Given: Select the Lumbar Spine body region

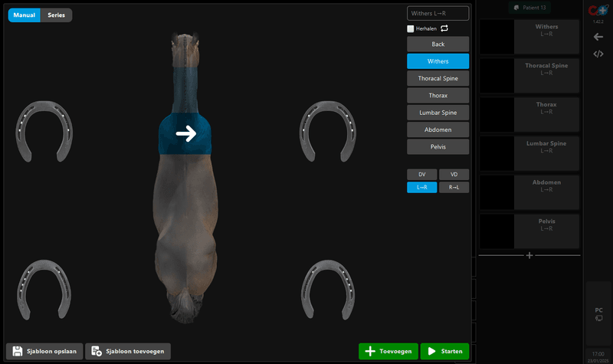Looking at the screenshot, I should pyautogui.click(x=438, y=113).
